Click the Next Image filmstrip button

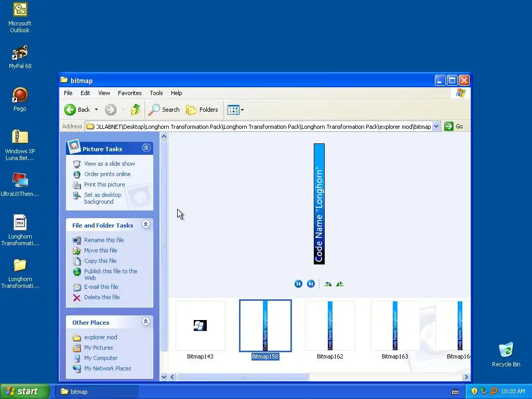[311, 284]
